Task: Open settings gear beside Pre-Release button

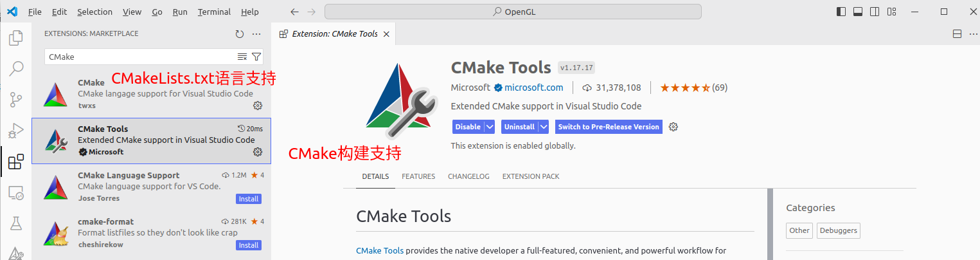Action: 673,127
